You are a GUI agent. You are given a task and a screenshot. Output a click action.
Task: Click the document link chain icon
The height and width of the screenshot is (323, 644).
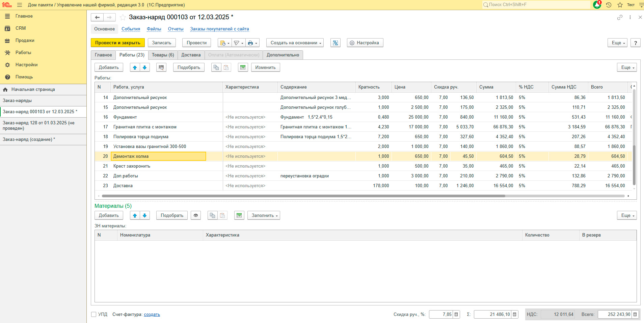pos(620,17)
